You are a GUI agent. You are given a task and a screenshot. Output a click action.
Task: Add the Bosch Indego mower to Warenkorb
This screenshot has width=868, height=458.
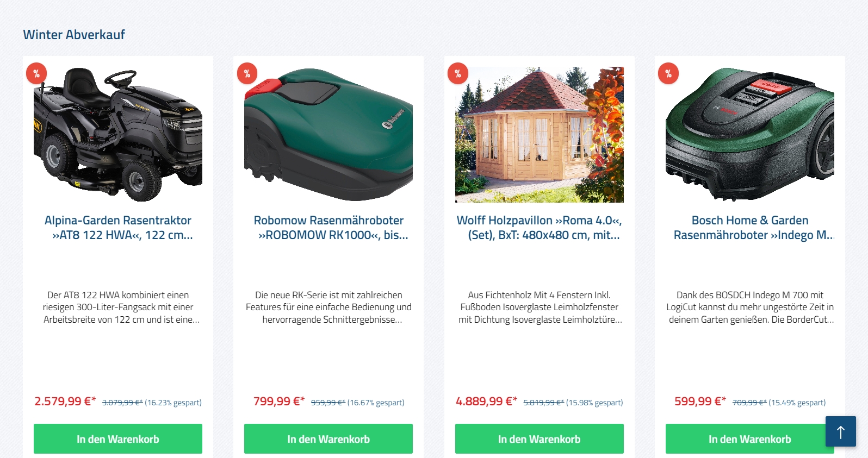pos(750,439)
